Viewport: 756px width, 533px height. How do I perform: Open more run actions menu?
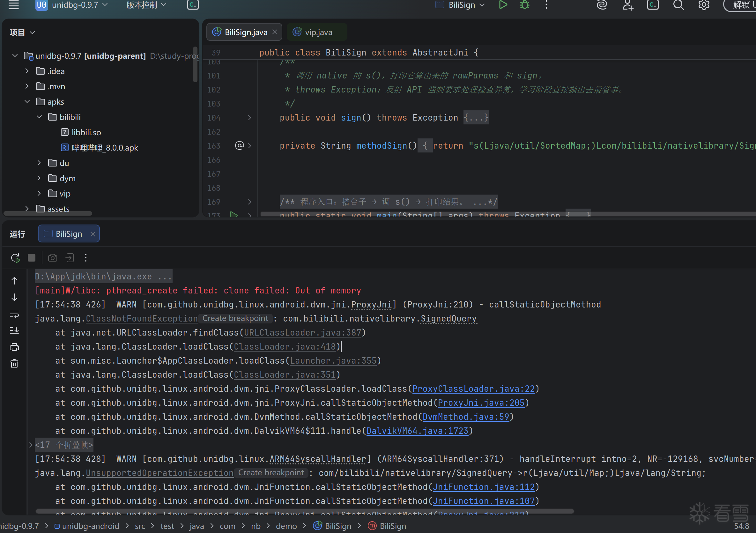(x=546, y=5)
